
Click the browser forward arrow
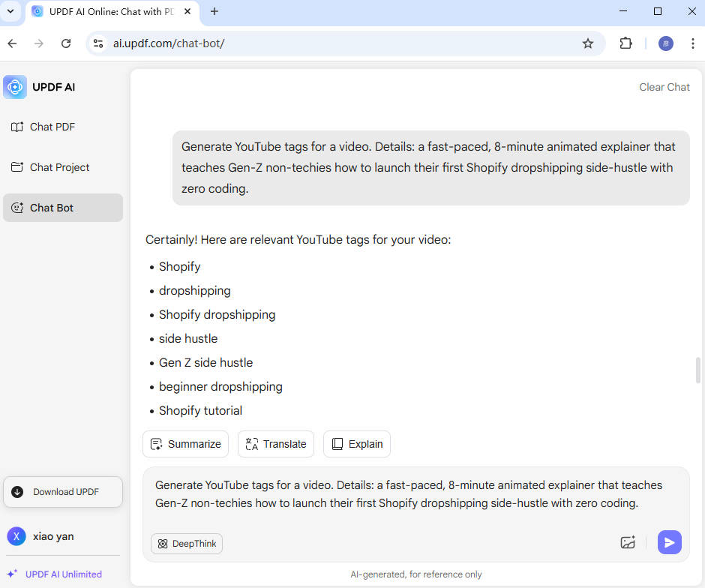click(39, 43)
